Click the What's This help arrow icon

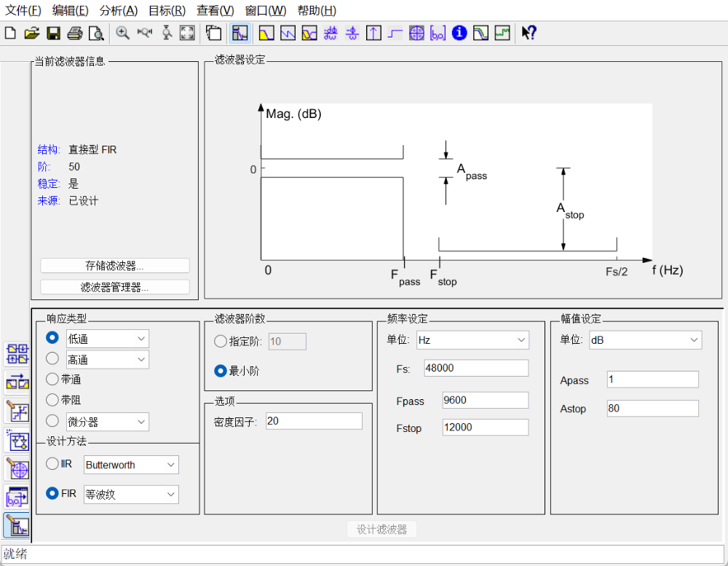click(x=529, y=33)
